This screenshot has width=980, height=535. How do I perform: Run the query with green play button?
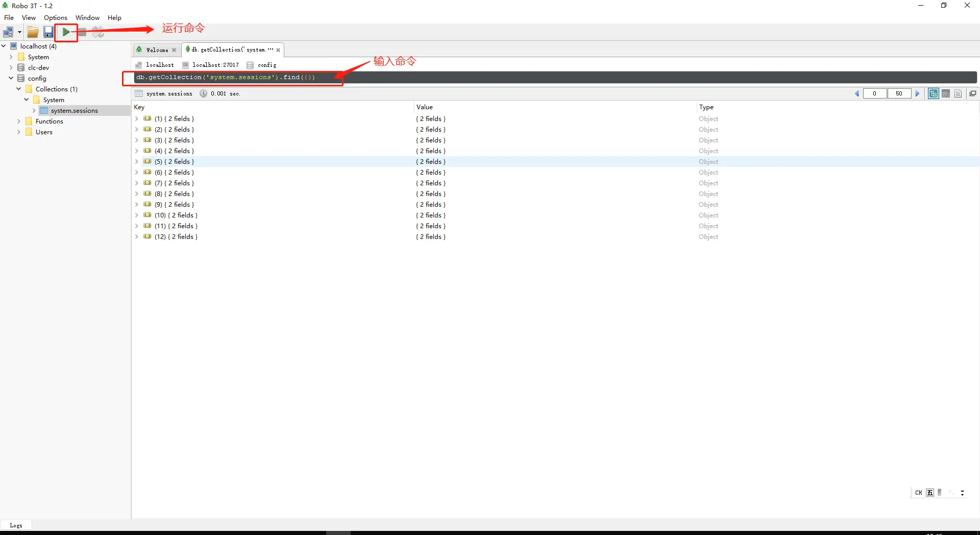(66, 32)
